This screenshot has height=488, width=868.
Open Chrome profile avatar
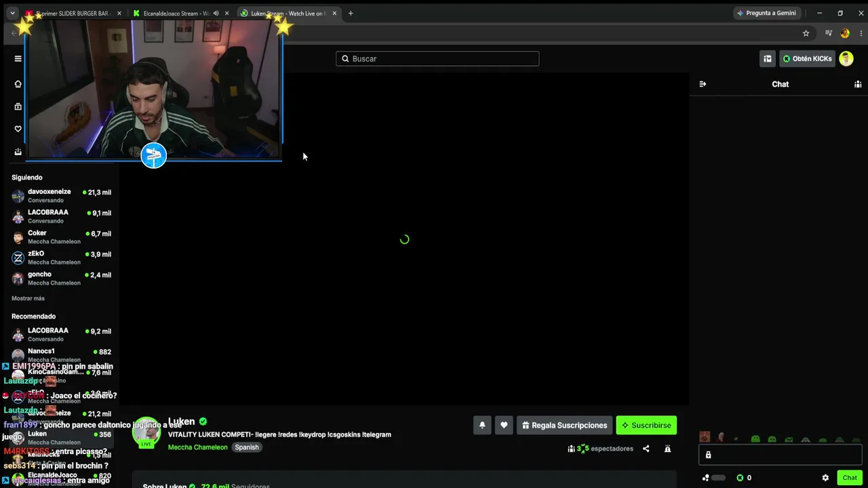[x=844, y=33]
